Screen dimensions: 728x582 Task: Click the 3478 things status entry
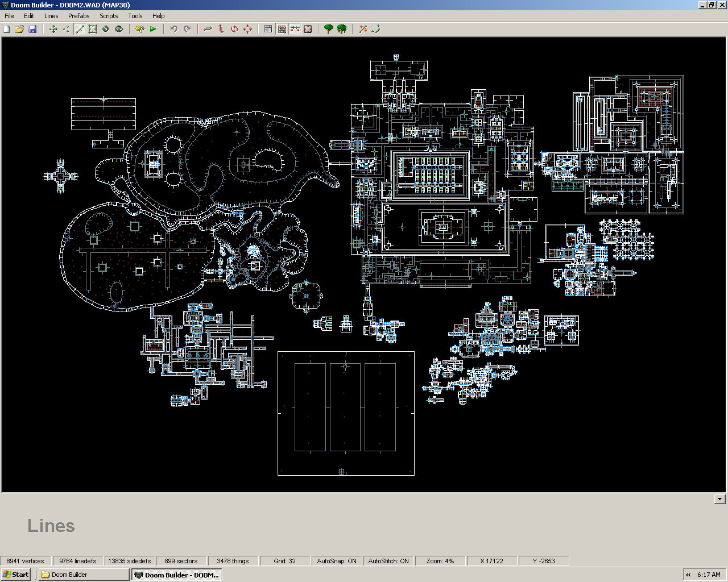point(233,561)
